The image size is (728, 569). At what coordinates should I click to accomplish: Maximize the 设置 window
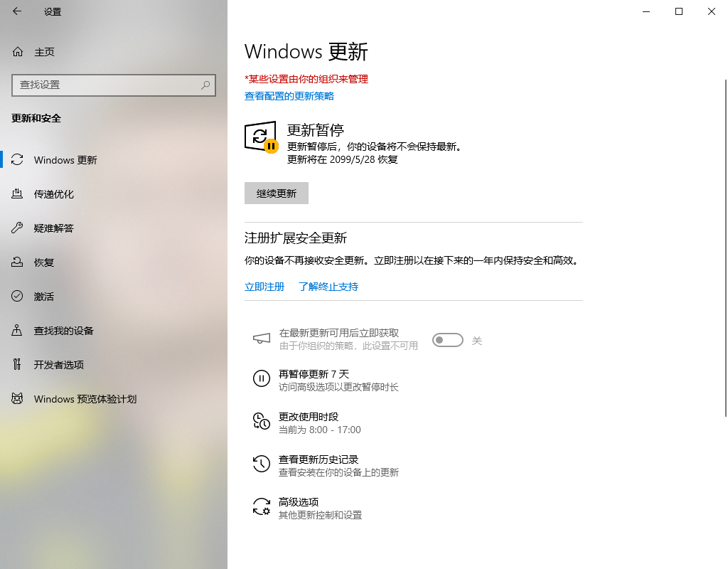(x=679, y=11)
